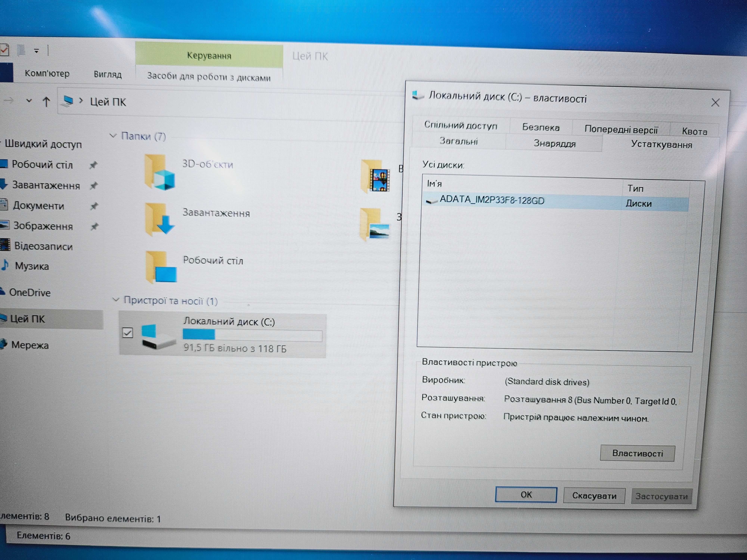Viewport: 747px width, 560px height.
Task: Select Цей ПК in sidebar
Action: [27, 319]
